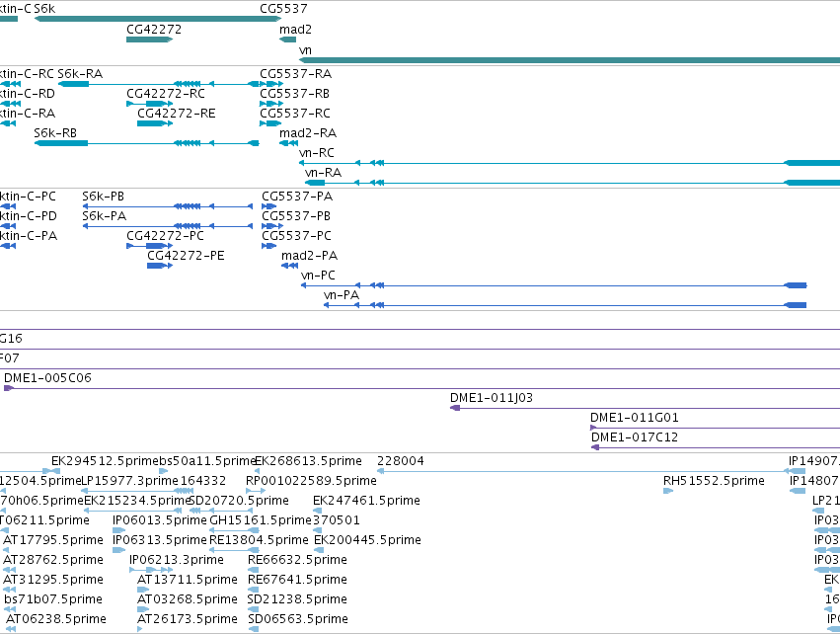840x634 pixels.
Task: Select S6k-PA protein feature label
Action: 105,216
